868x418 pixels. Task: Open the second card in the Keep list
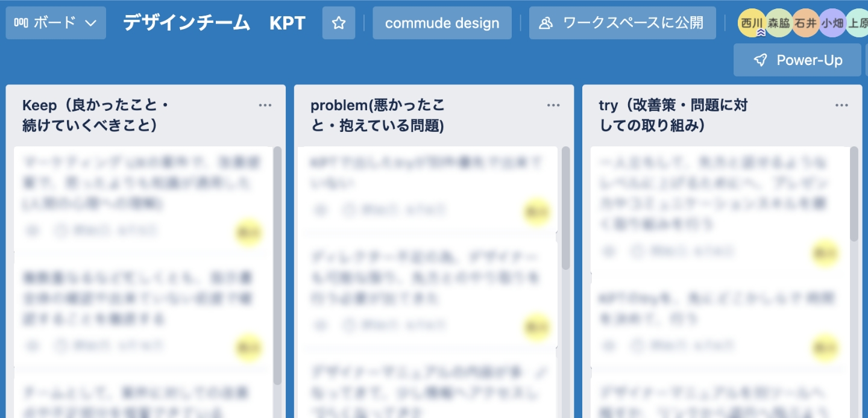point(142,314)
